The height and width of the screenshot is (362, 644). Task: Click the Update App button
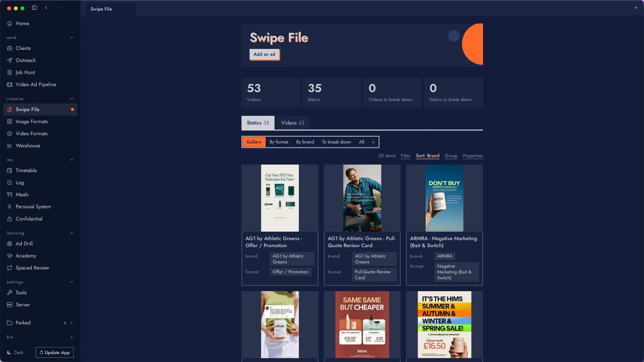pos(55,353)
